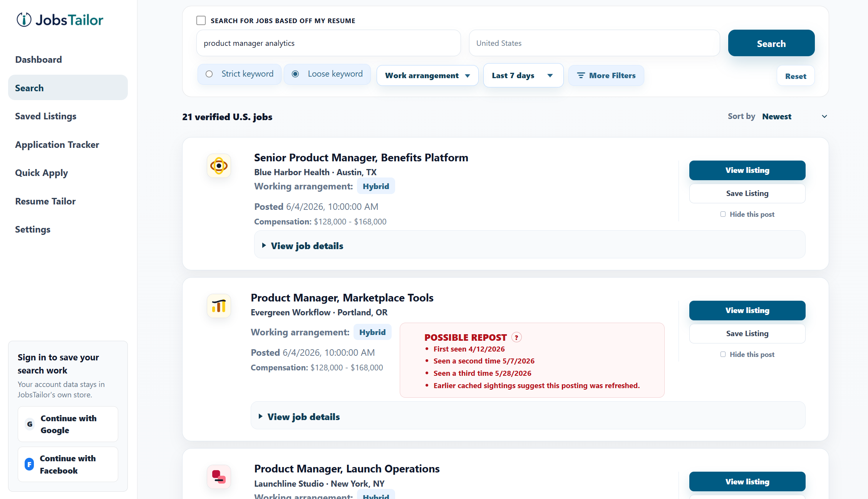Click the filter lines icon in More Filters

(581, 75)
